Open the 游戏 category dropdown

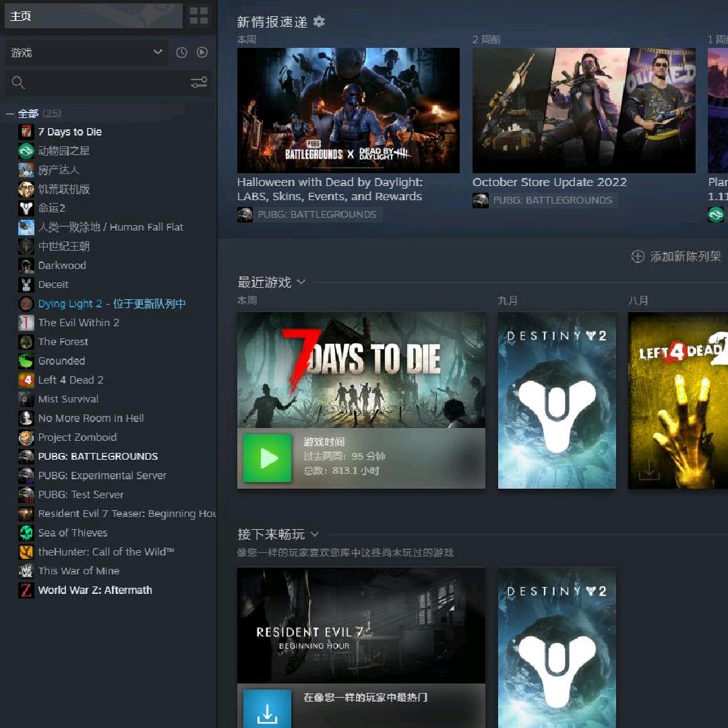86,53
